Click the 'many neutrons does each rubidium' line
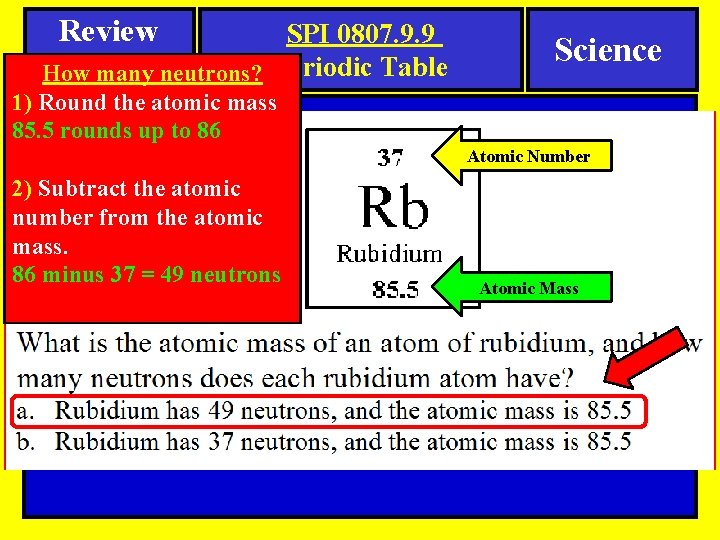The height and width of the screenshot is (540, 720). tap(295, 379)
